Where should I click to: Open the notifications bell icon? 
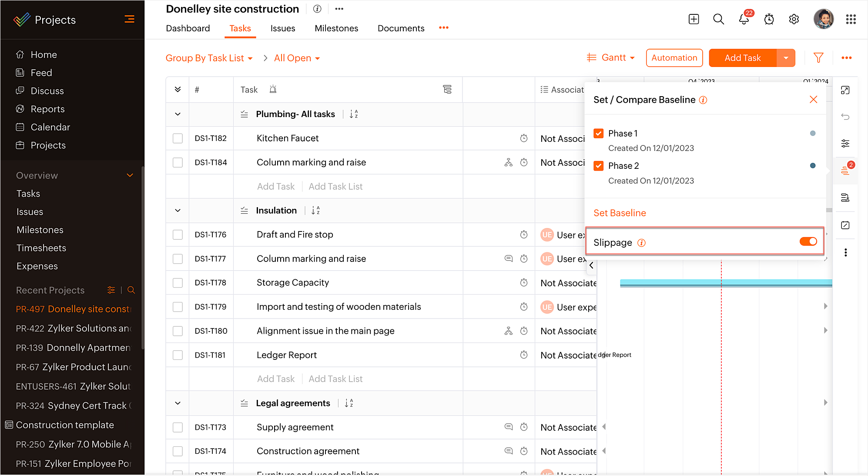pyautogui.click(x=744, y=20)
